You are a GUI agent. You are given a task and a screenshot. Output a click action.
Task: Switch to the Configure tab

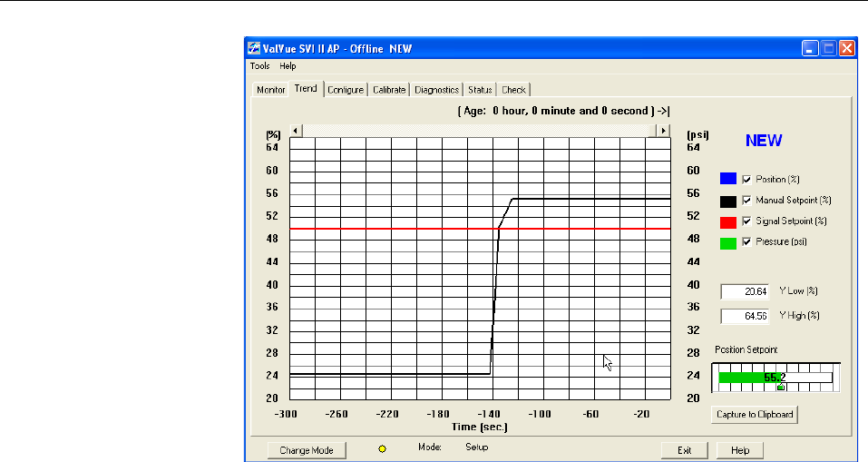(x=346, y=90)
